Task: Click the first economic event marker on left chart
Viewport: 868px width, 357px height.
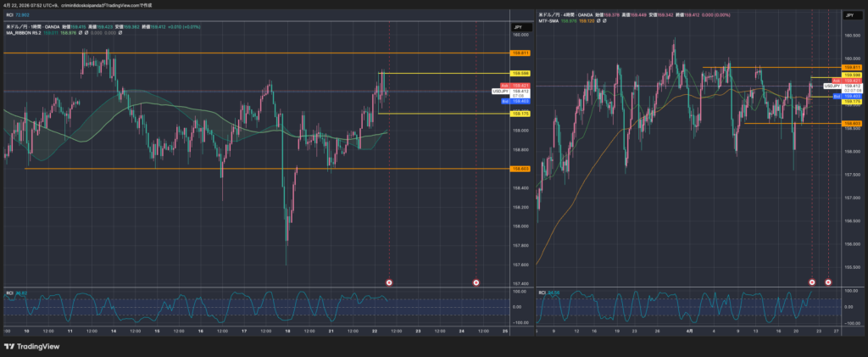Action: point(389,282)
